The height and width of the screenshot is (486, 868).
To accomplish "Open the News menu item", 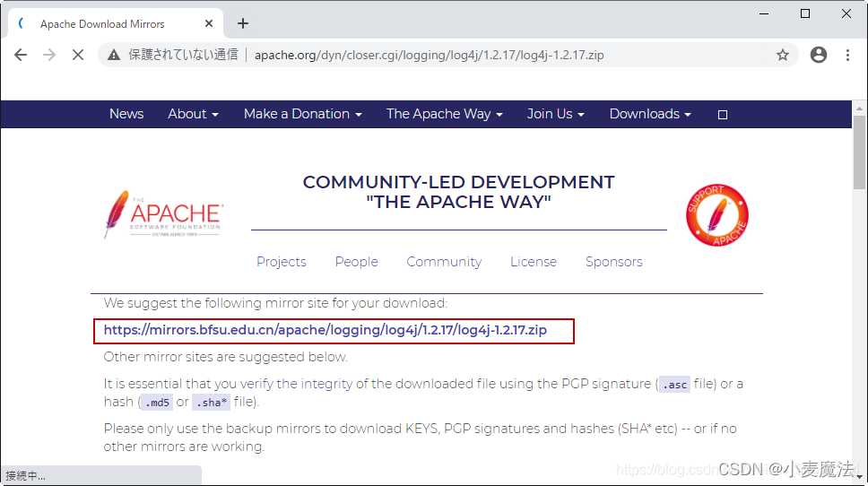I will [126, 114].
